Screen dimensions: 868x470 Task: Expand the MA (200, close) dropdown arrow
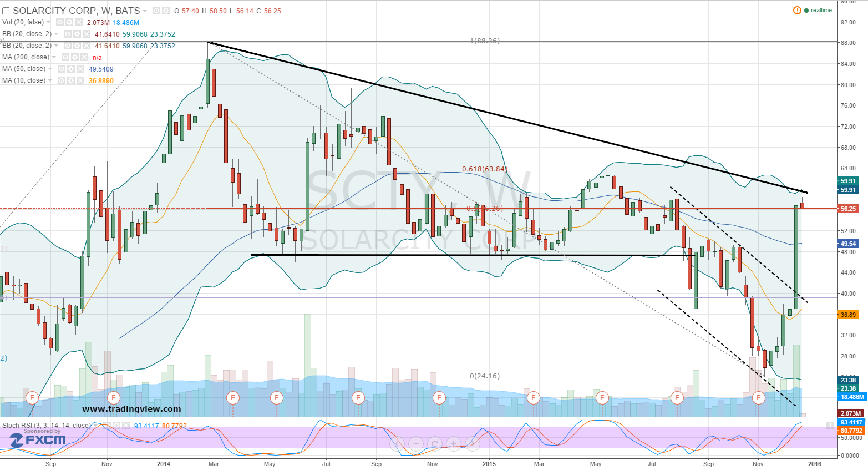(54, 58)
